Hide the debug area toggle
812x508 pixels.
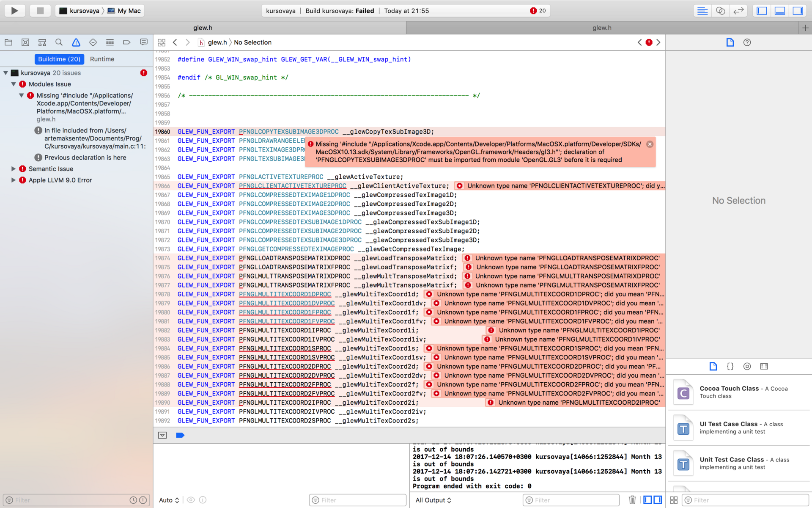(x=162, y=435)
